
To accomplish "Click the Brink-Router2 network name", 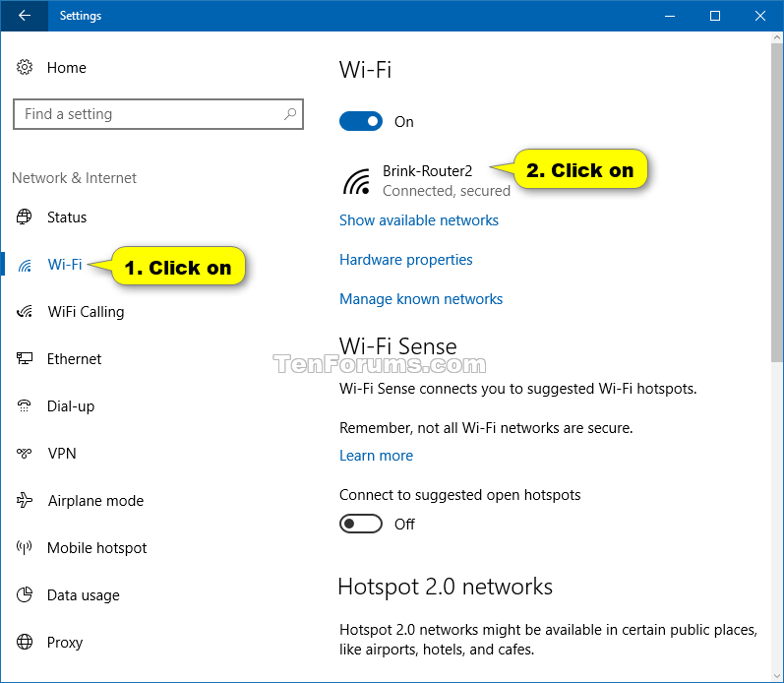I will (428, 171).
